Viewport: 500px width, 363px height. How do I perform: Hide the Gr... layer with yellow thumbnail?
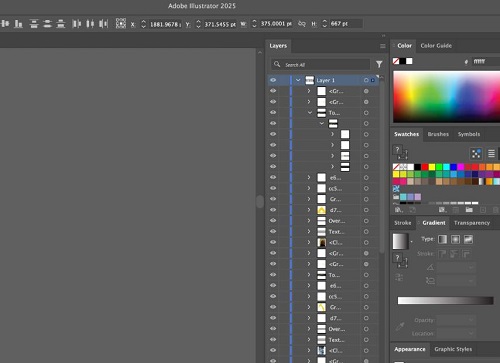[273, 307]
